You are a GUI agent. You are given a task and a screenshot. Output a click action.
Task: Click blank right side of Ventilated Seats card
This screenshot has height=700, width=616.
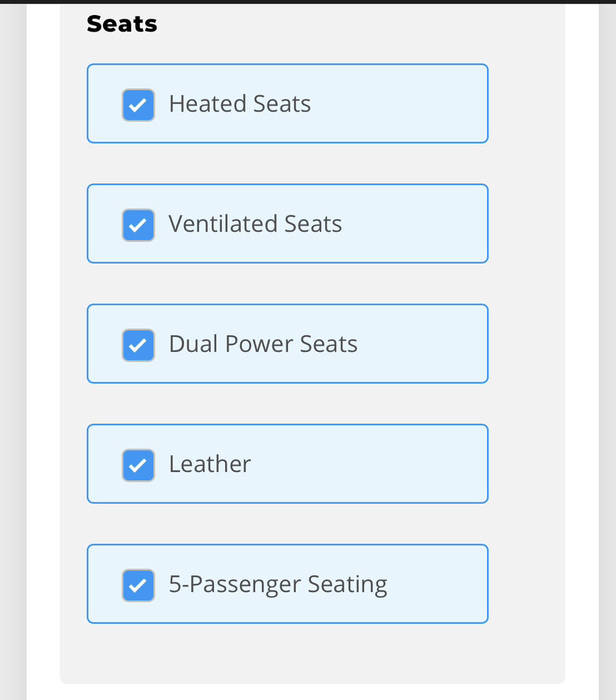(x=425, y=224)
